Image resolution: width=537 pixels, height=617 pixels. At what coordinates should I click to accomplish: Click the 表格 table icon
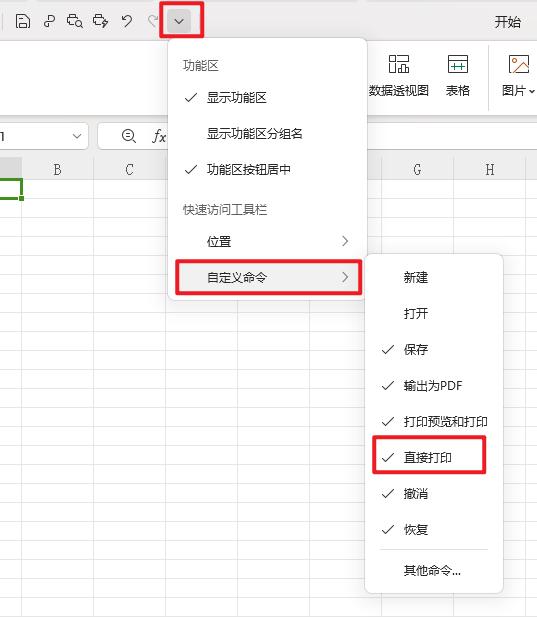(458, 76)
